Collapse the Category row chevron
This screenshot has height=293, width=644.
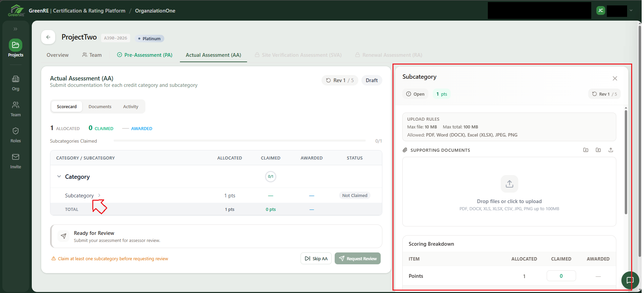[59, 176]
